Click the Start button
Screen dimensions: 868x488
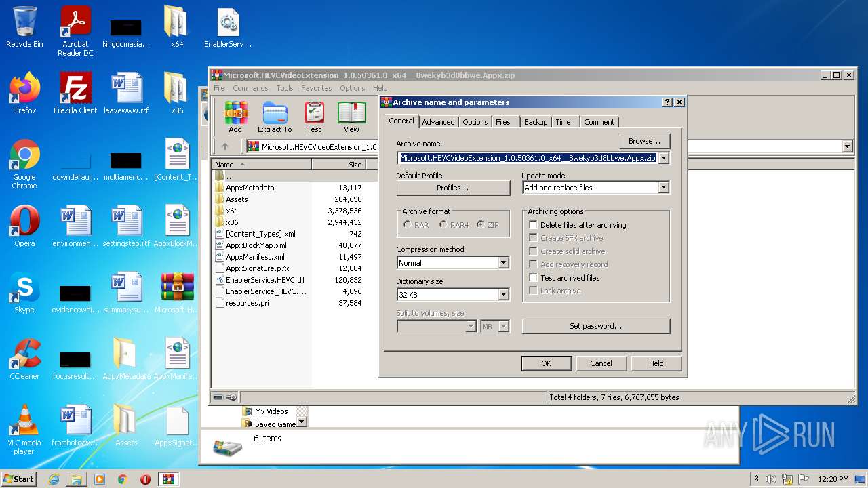[19, 479]
